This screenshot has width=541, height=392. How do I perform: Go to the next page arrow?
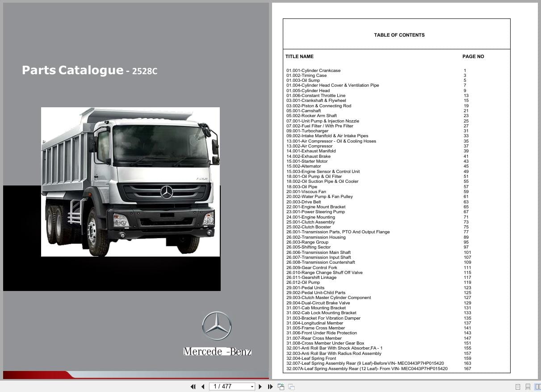tap(260, 387)
